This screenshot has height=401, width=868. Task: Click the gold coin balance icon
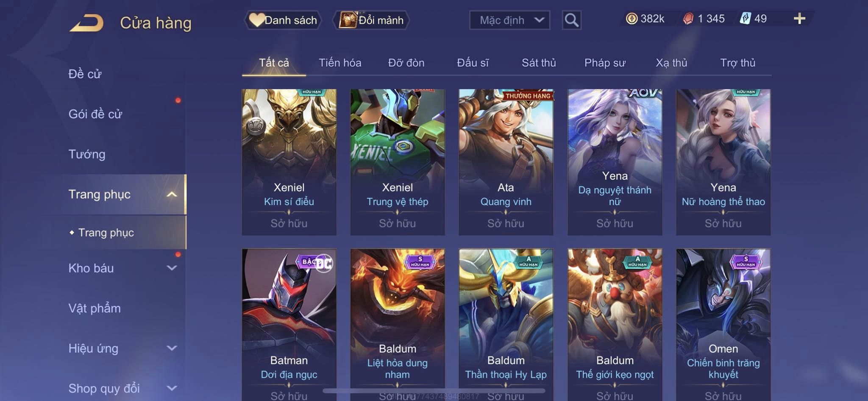coord(632,19)
